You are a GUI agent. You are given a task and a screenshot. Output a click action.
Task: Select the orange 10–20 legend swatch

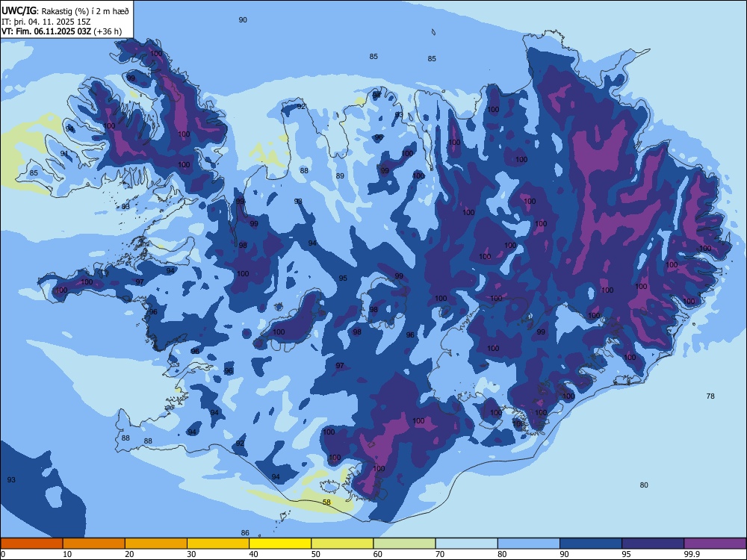94,544
